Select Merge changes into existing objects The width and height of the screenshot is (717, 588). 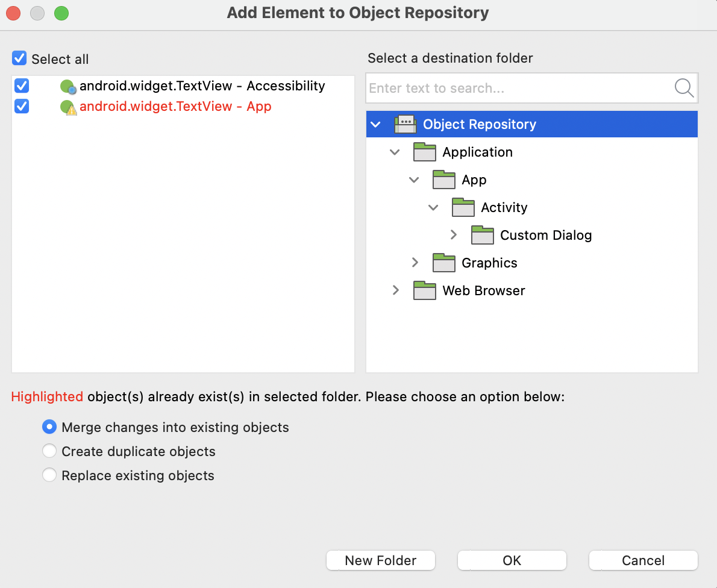coord(49,427)
